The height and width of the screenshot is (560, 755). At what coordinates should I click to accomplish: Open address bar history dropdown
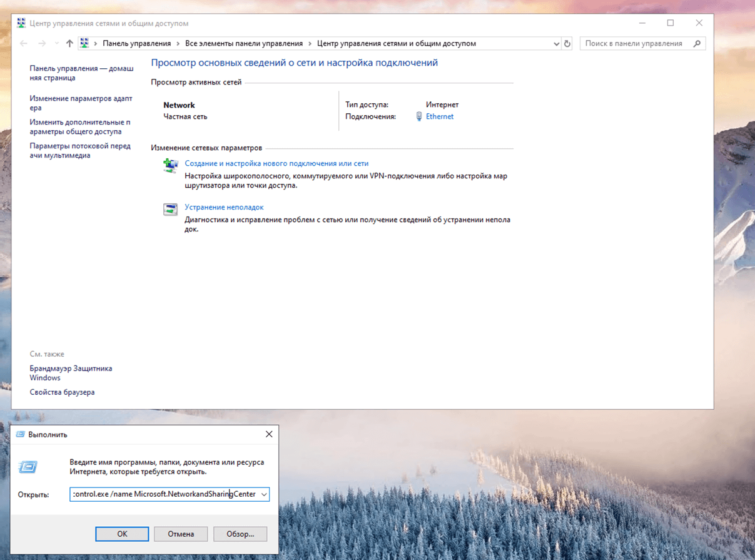click(x=556, y=44)
